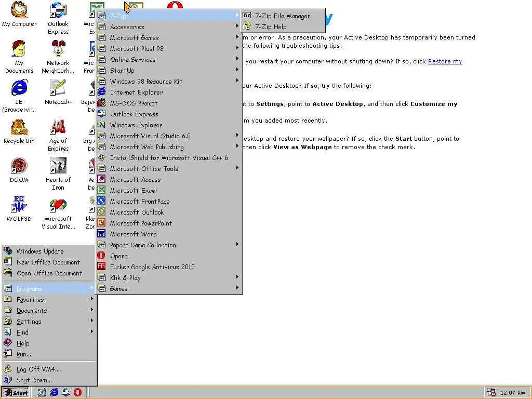This screenshot has height=399, width=532.
Task: Launch Microsoft FrontPage from Programs menu
Action: (x=169, y=201)
